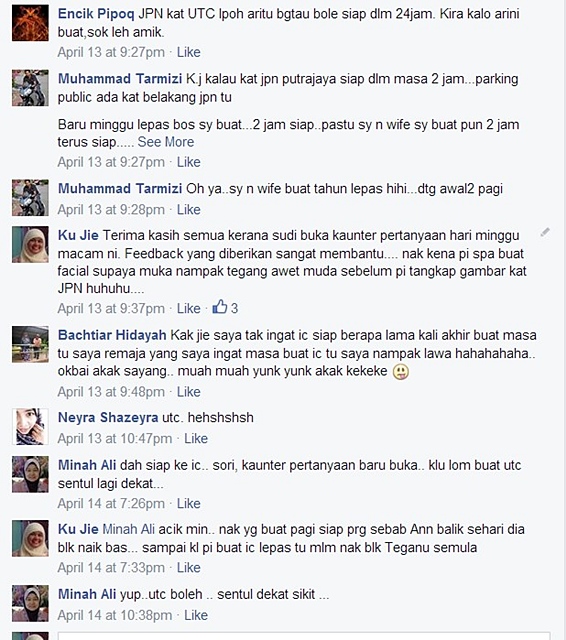Like Ku Jie's comment from 9:37pm
This screenshot has width=566, height=640.
tap(189, 308)
